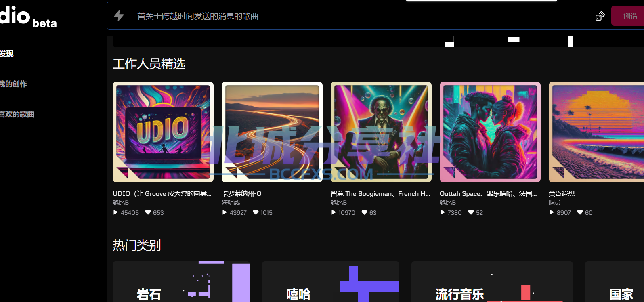644x302 pixels.
Task: Click heart icon beside 60
Action: [x=580, y=212]
